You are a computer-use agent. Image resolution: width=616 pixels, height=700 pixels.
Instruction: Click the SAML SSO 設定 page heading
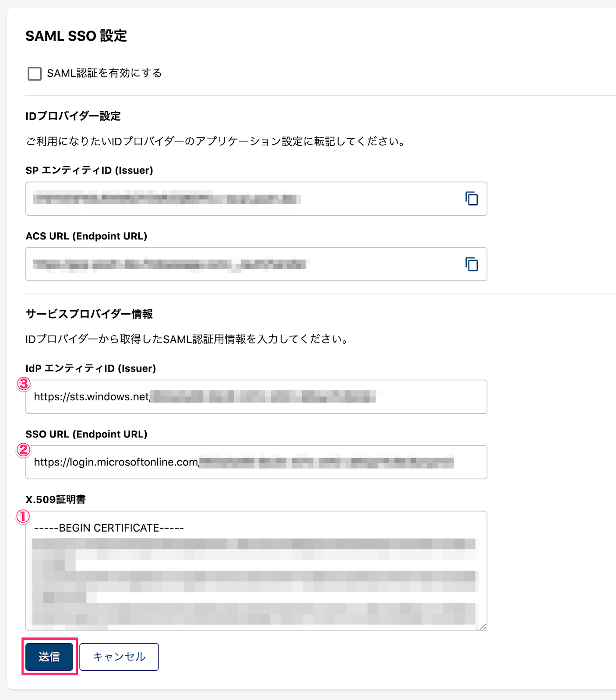(x=76, y=36)
